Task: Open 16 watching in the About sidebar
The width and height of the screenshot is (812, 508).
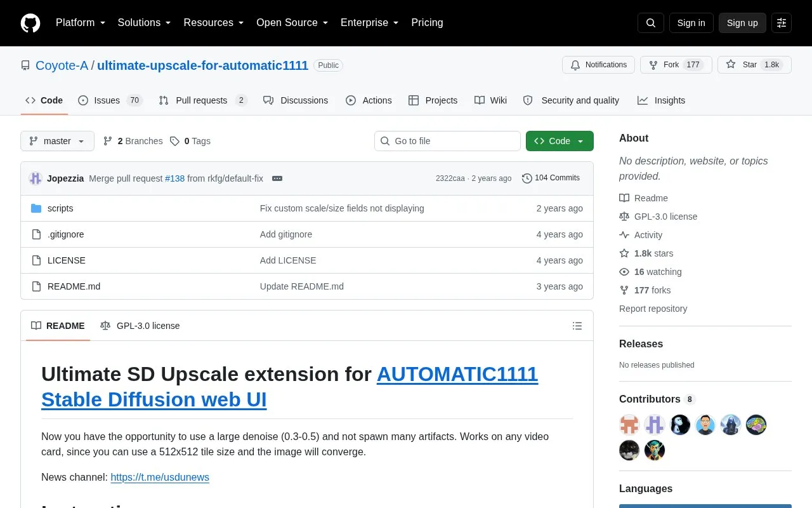Action: coord(650,272)
